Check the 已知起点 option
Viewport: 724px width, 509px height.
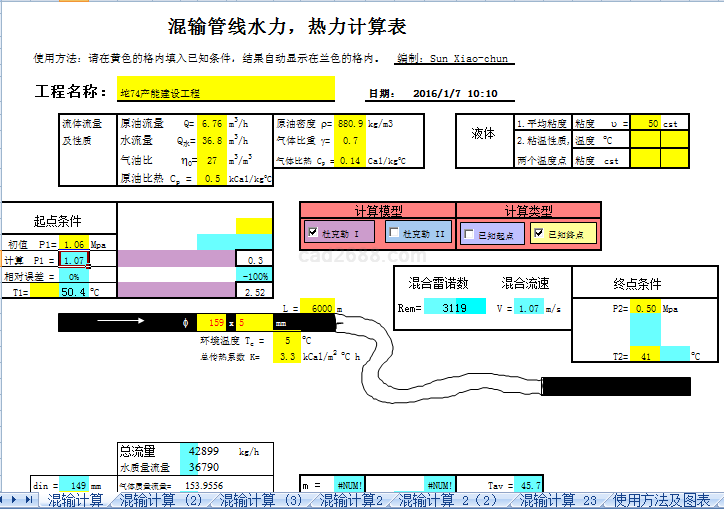coord(470,234)
